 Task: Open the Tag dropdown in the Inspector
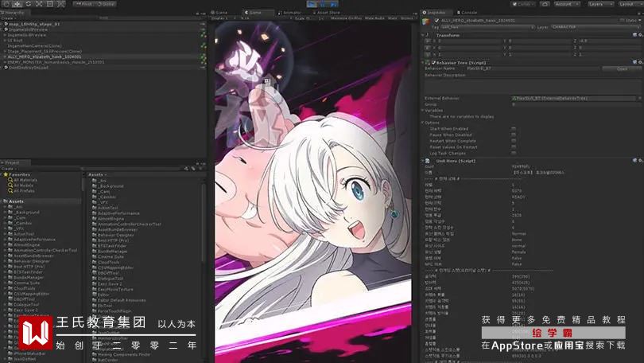[487, 27]
